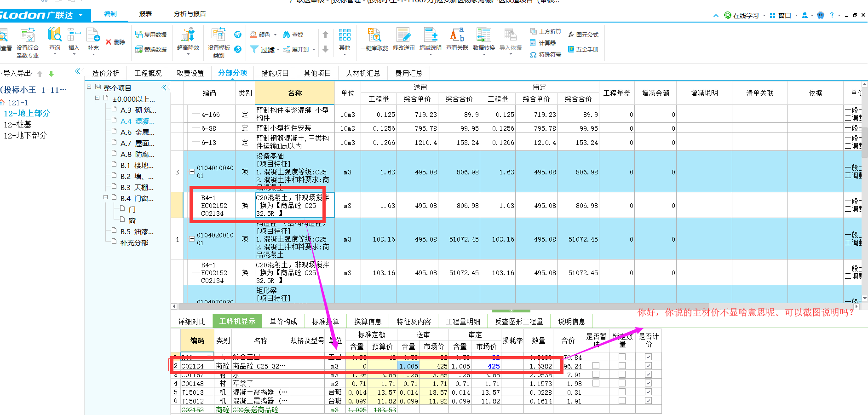Select A.6 金属 tree node
This screenshot has height=415, width=868.
pyautogui.click(x=137, y=133)
